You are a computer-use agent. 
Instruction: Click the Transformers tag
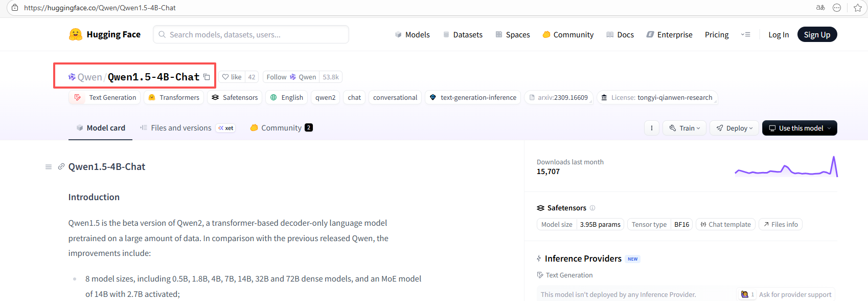click(x=174, y=98)
